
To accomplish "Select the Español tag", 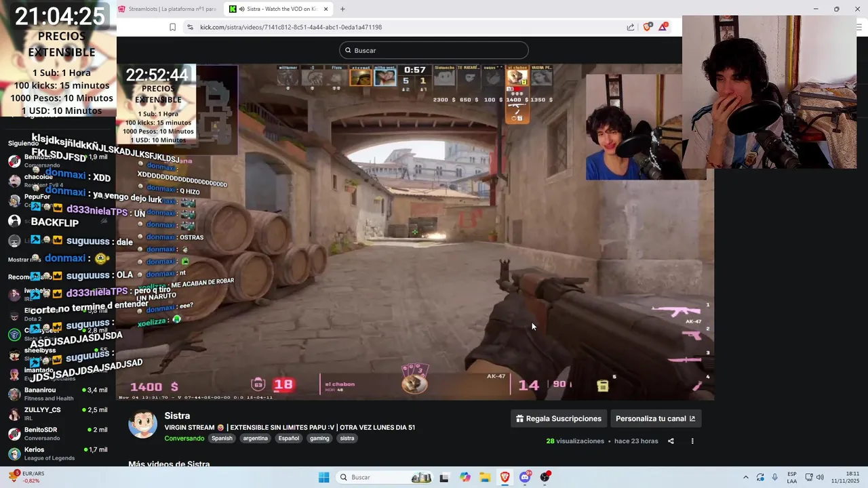I will tap(288, 438).
